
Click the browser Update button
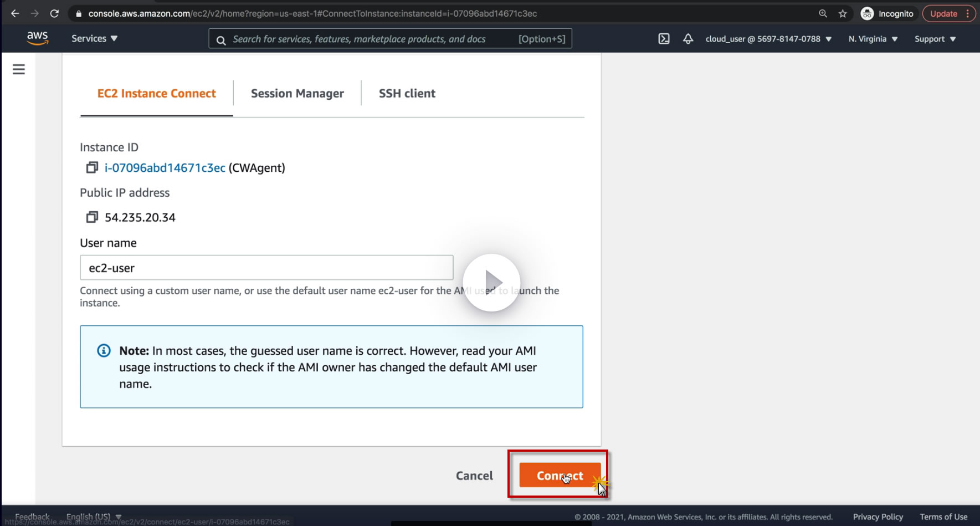click(950, 14)
